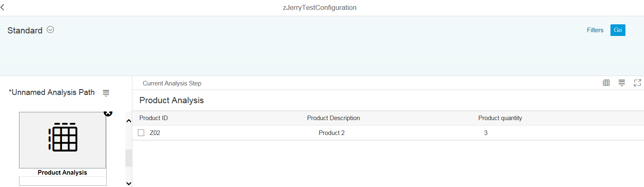644x187 pixels.
Task: Remove the Product Analysis step with the X icon
Action: pyautogui.click(x=108, y=113)
